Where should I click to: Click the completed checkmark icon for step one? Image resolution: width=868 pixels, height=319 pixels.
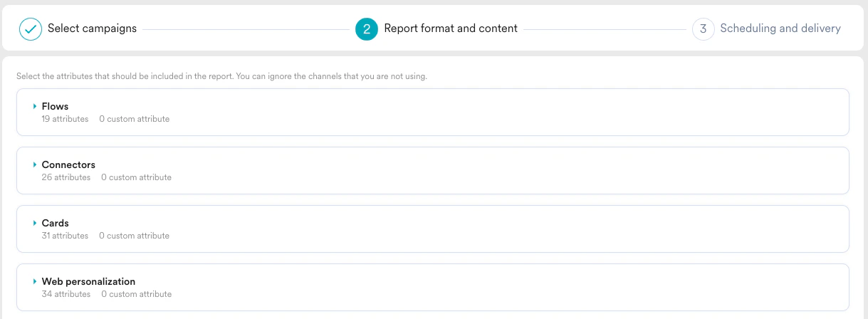pyautogui.click(x=31, y=29)
